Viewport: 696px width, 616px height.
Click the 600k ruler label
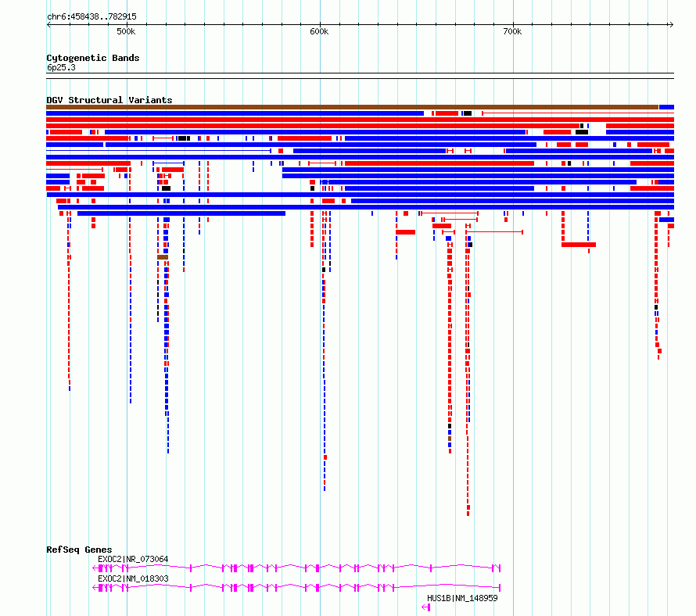click(319, 31)
